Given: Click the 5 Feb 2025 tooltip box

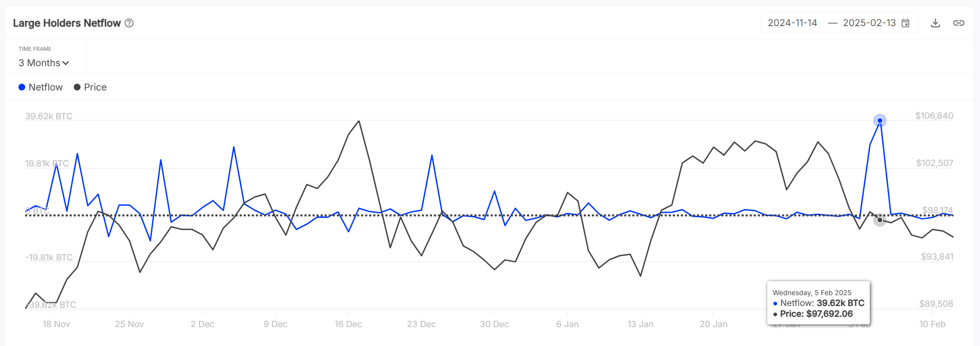Looking at the screenshot, I should [x=818, y=303].
